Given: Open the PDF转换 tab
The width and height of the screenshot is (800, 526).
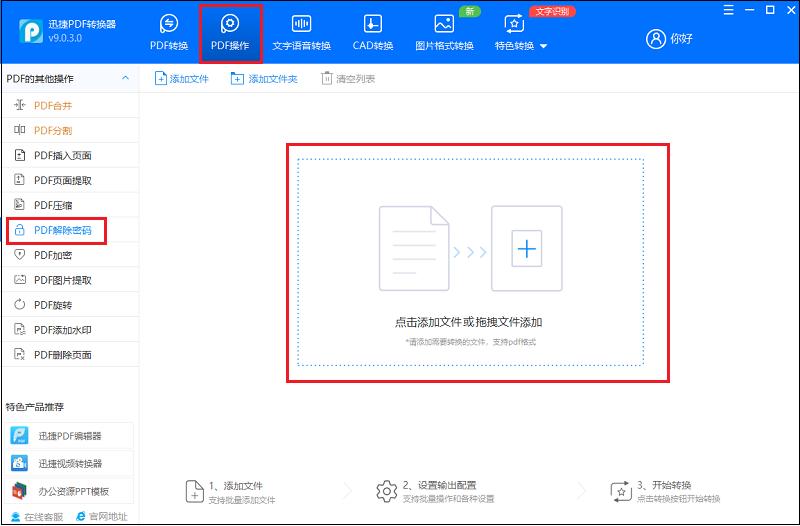Looking at the screenshot, I should pos(169,32).
